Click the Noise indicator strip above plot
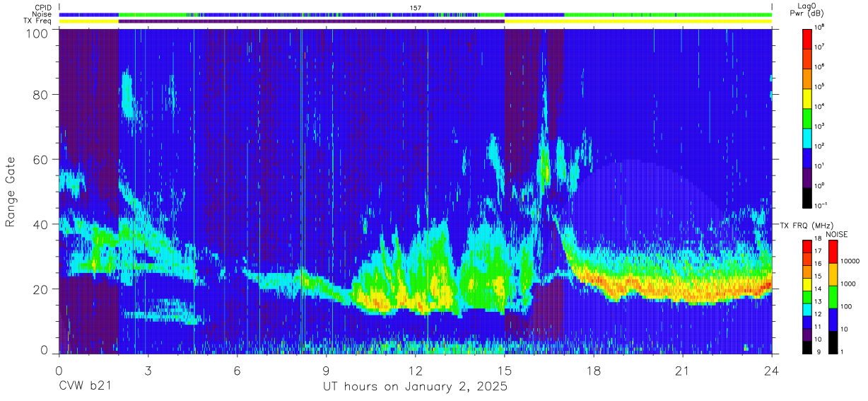Screen dimensions: 868x401 [415, 14]
